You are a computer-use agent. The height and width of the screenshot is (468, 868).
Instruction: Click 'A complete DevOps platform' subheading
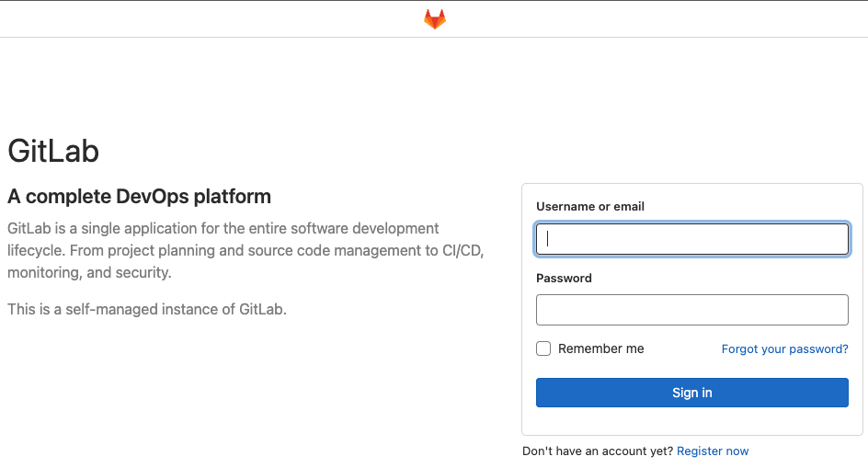(139, 196)
